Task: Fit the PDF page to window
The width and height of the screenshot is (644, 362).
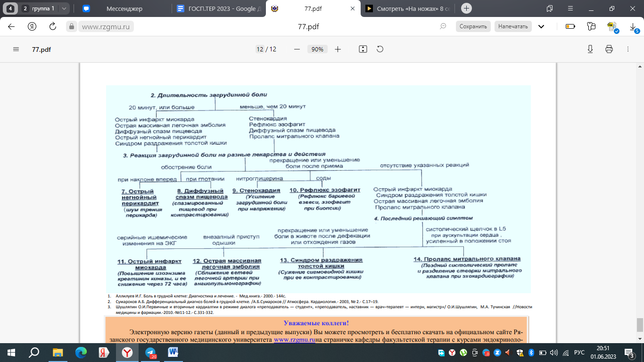Action: tap(363, 49)
